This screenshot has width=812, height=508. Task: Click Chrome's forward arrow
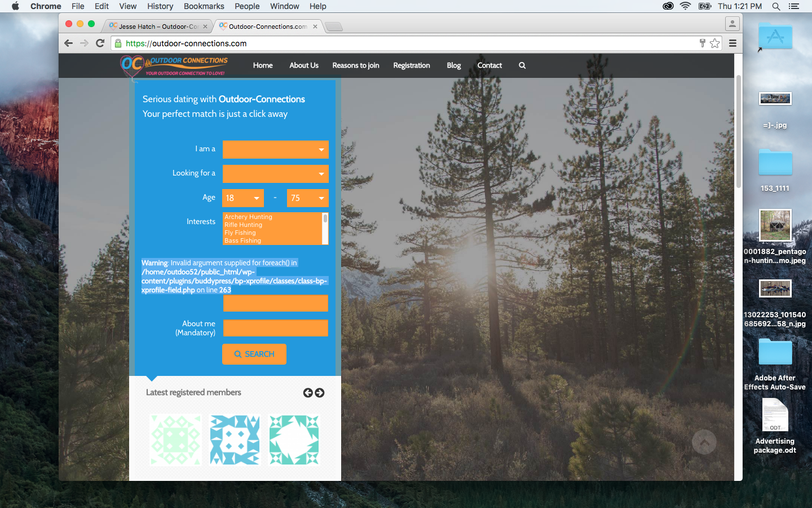[84, 43]
